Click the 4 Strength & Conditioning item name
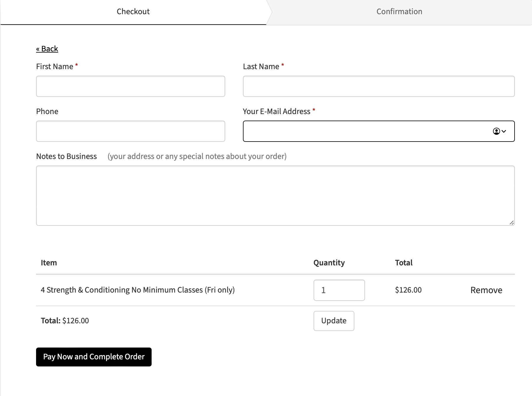This screenshot has height=396, width=532. pyautogui.click(x=138, y=290)
